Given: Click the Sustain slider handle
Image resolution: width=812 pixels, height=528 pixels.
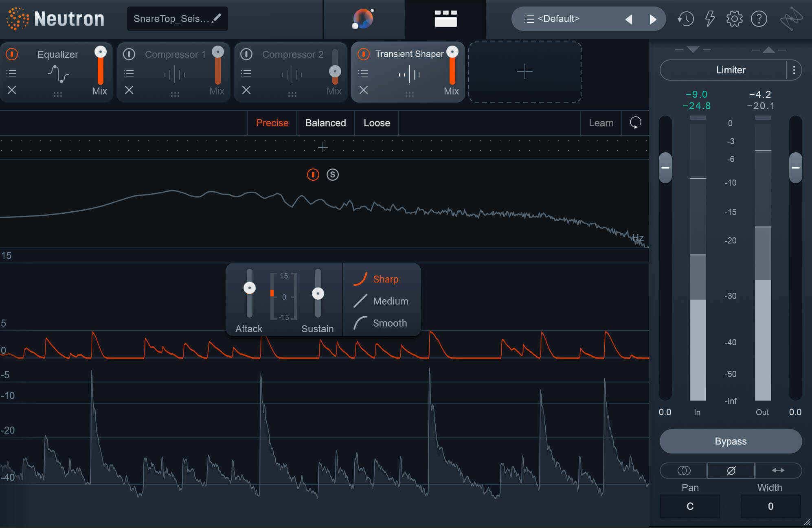Looking at the screenshot, I should click(318, 294).
